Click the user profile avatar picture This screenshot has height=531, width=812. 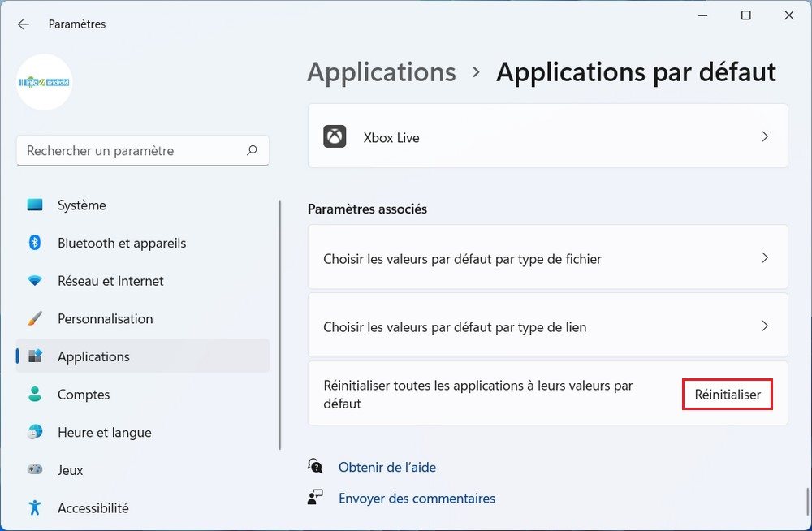44,82
